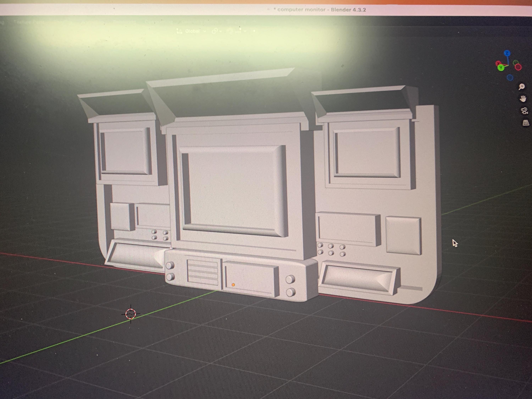Open the Global transform orientation dropdown

coord(192,31)
